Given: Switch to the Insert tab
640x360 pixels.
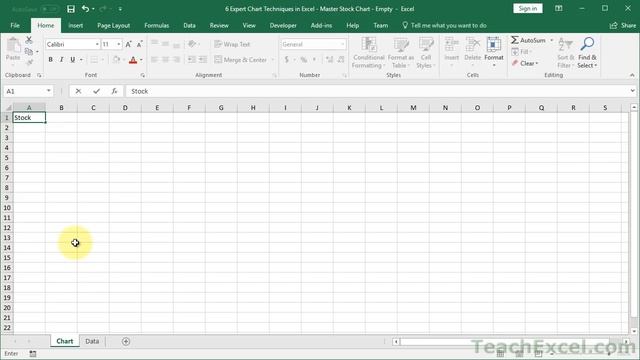Looking at the screenshot, I should 76,25.
